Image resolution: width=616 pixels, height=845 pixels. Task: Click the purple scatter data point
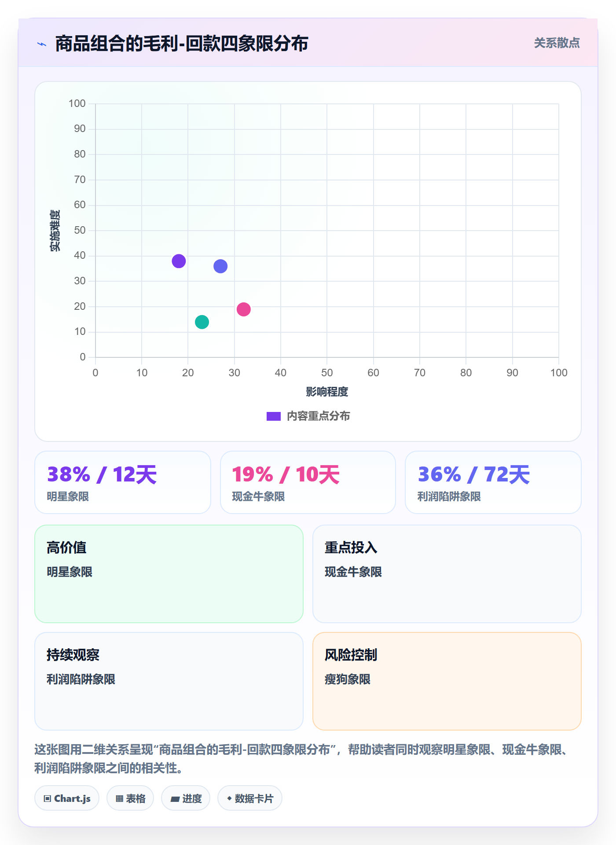point(179,261)
